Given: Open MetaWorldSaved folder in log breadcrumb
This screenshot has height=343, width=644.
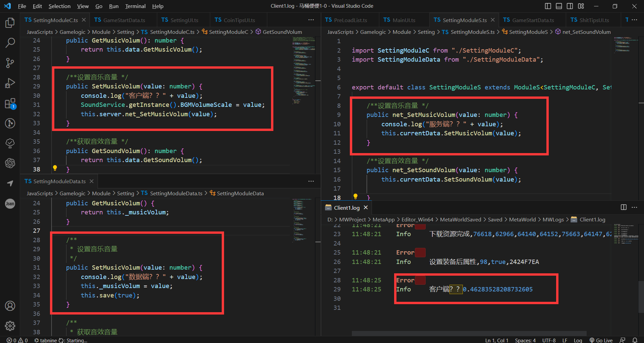Looking at the screenshot, I should (461, 219).
